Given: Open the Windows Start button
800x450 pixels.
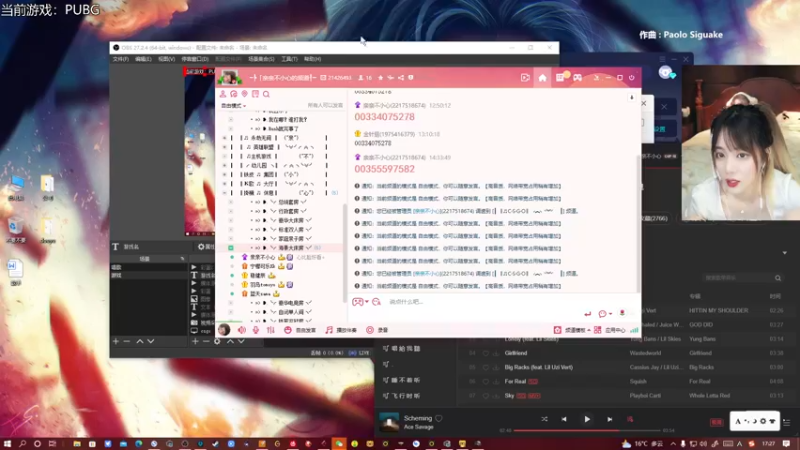Looking at the screenshot, I should click(7, 444).
